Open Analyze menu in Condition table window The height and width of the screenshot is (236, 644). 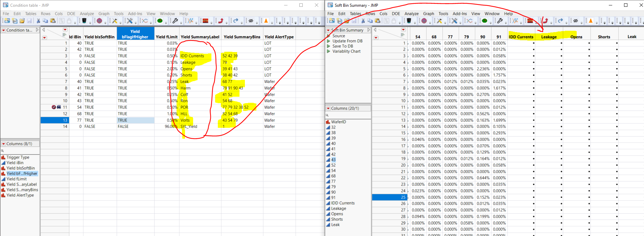click(x=87, y=14)
